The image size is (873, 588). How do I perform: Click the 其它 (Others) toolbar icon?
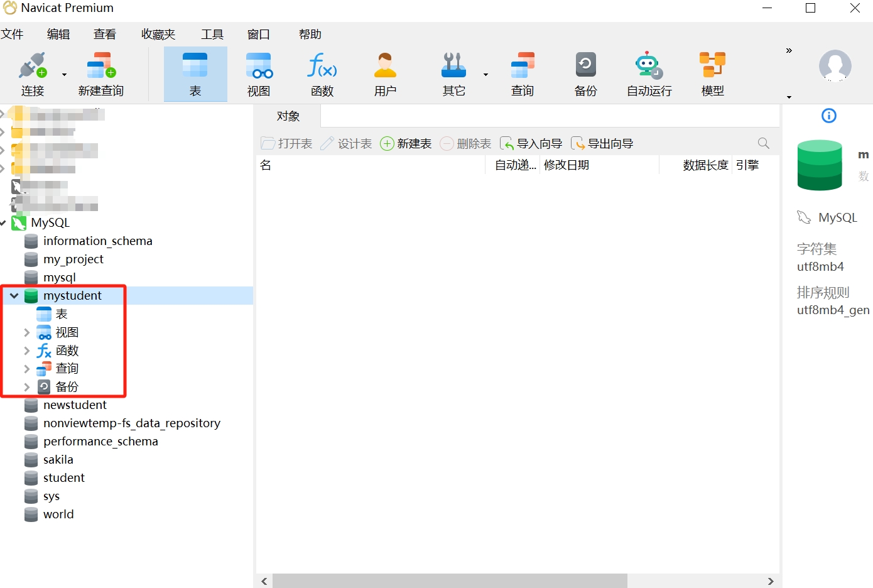click(453, 72)
